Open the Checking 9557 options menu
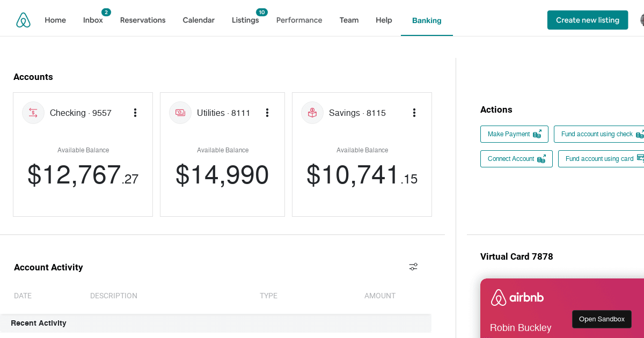 pyautogui.click(x=135, y=113)
